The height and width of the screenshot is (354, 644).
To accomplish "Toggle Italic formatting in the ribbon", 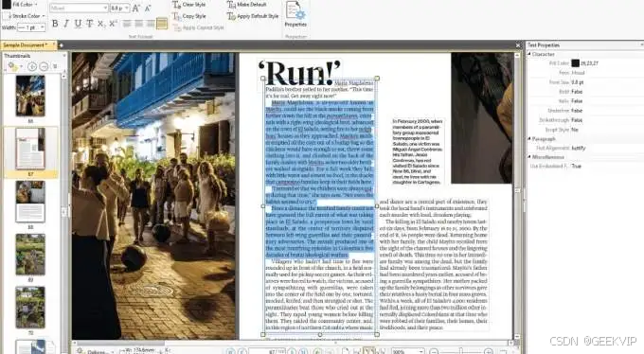I will (66, 24).
